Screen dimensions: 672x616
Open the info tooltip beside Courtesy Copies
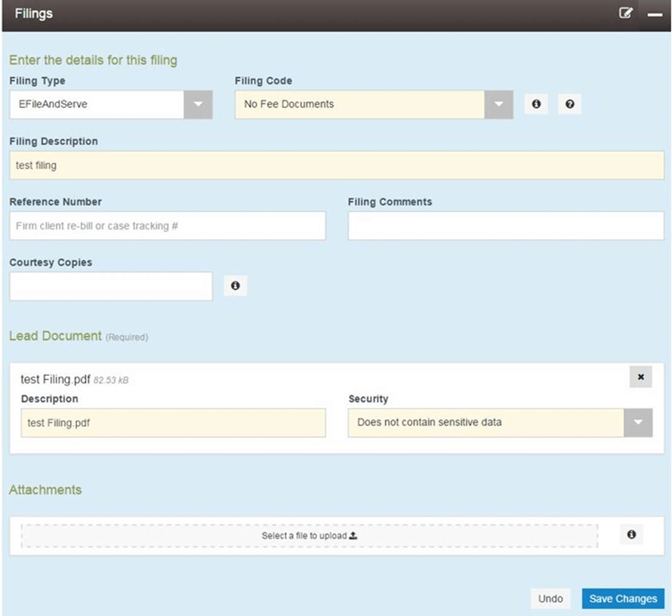point(235,285)
